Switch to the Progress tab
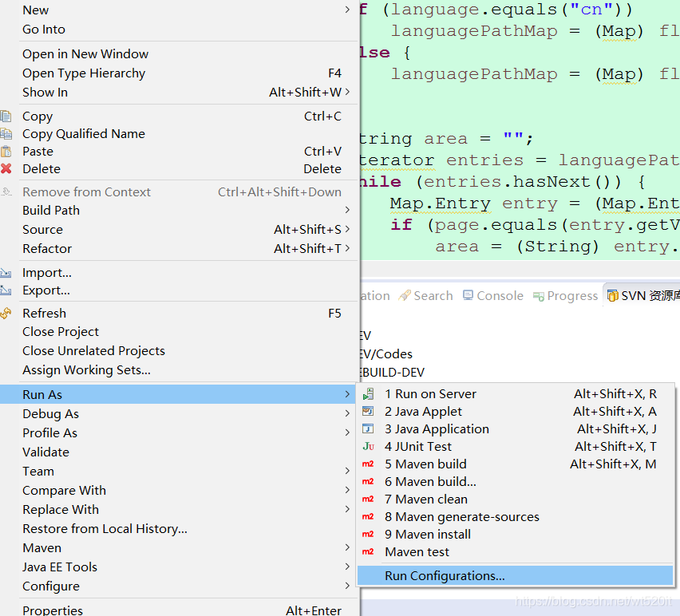This screenshot has width=680, height=616. (566, 296)
